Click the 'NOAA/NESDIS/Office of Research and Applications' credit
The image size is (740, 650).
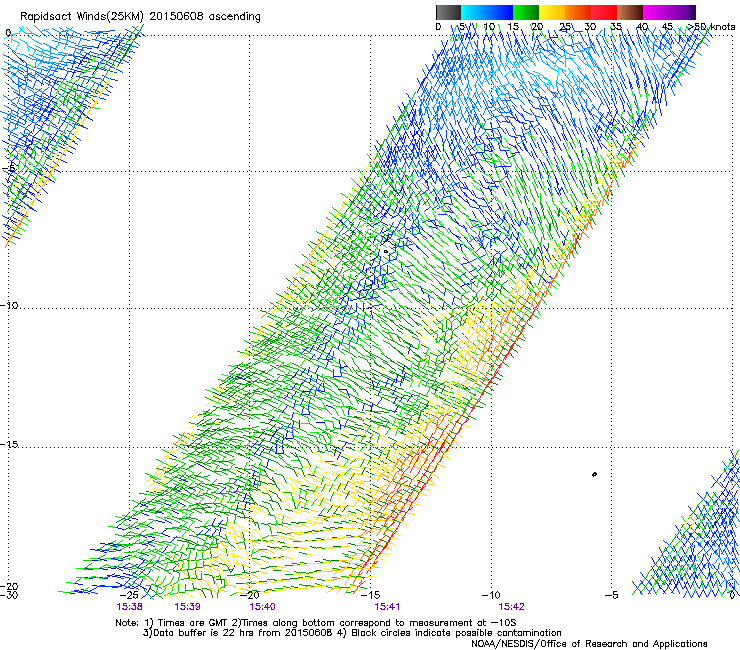(589, 644)
